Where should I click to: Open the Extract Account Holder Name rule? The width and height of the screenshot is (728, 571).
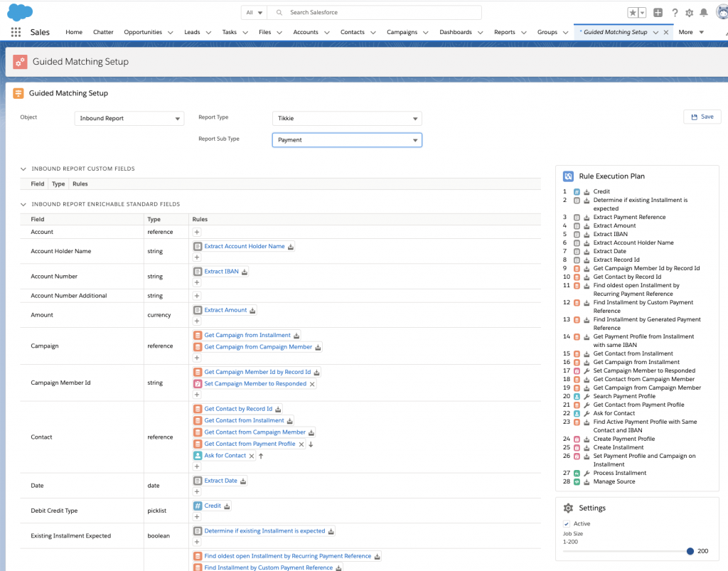tap(245, 246)
